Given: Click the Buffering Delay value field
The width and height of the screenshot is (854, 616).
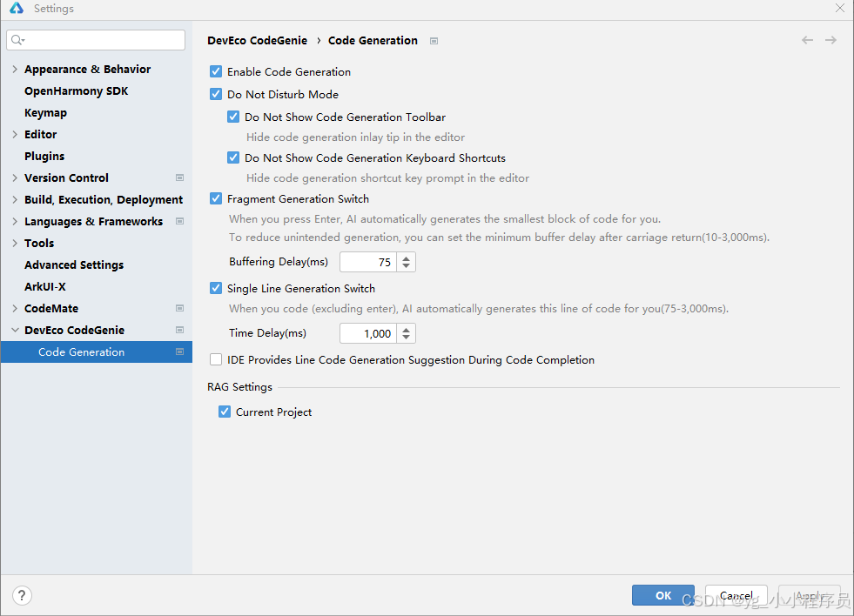Looking at the screenshot, I should click(x=368, y=262).
